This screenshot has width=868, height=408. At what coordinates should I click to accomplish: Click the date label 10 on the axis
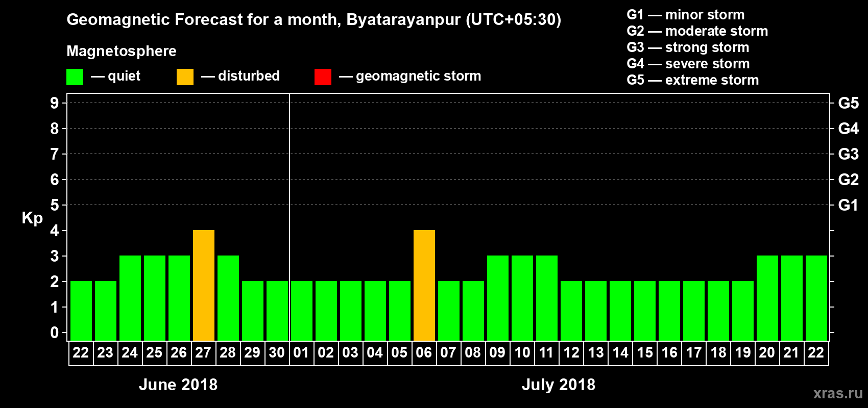pos(522,352)
